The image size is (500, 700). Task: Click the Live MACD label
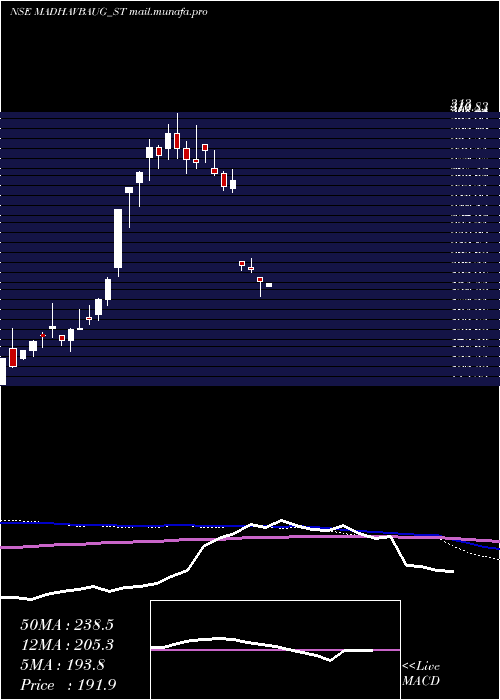(421, 673)
